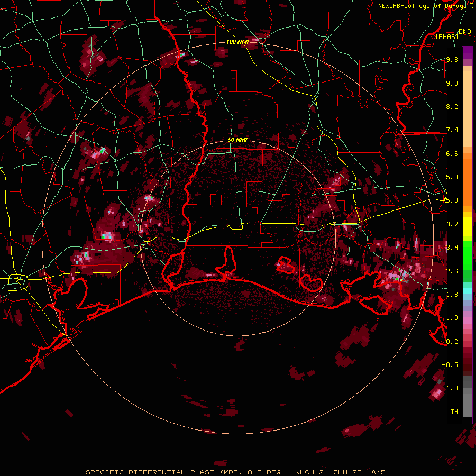Click the 8.2 value on the color scale

coord(452,106)
